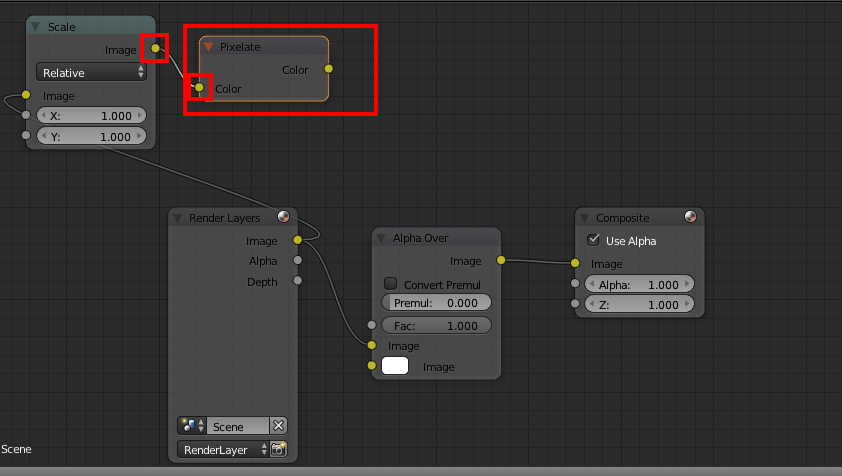
Task: Click the Premul 0.000 slider
Action: click(x=436, y=302)
